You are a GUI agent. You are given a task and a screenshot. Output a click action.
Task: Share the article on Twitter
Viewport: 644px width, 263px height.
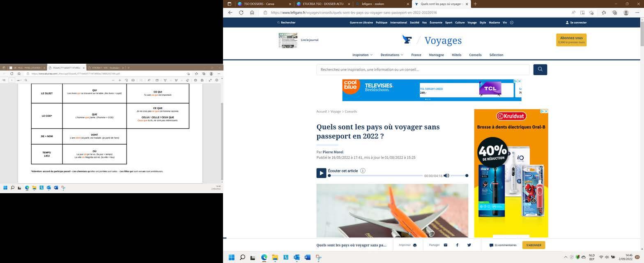469,245
